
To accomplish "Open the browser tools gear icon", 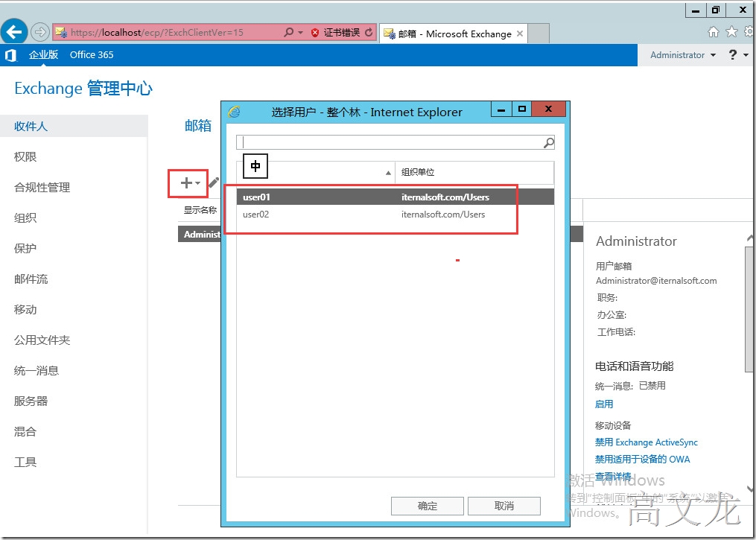I will [749, 32].
